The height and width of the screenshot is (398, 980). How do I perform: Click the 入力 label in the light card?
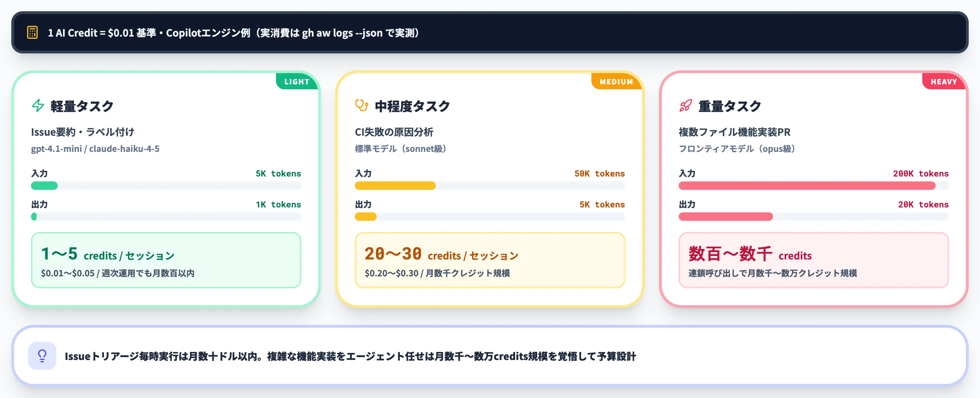click(x=39, y=173)
